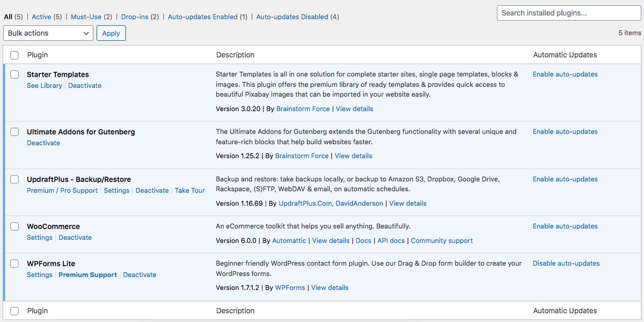Select the Ultimate Addons for Gutenberg checkbox
Viewport: 644px width, 322px height.
tap(14, 132)
